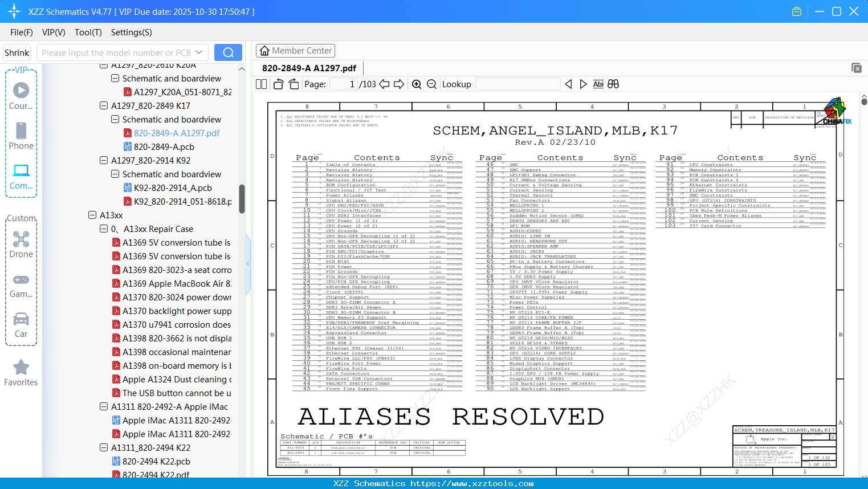Click the Member Center button
868x489 pixels.
click(x=295, y=51)
